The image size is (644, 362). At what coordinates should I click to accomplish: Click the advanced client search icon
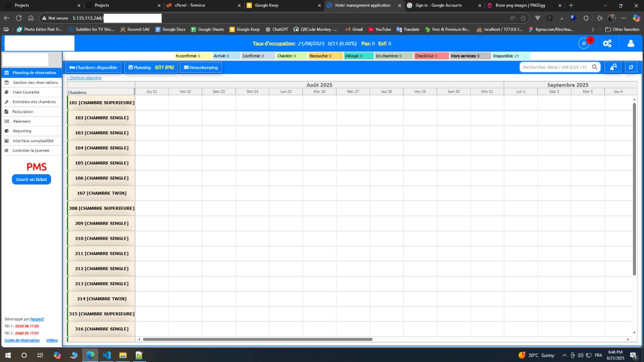[x=613, y=67]
